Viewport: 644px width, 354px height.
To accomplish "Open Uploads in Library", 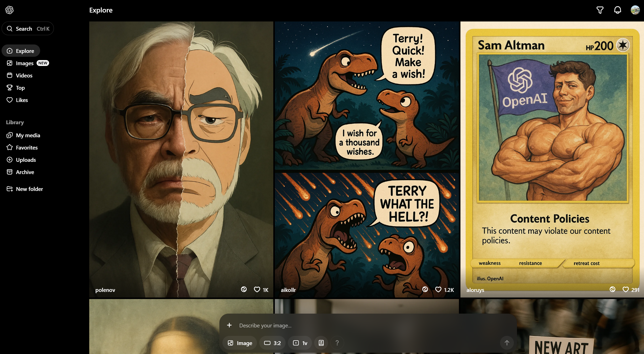I will point(21,160).
